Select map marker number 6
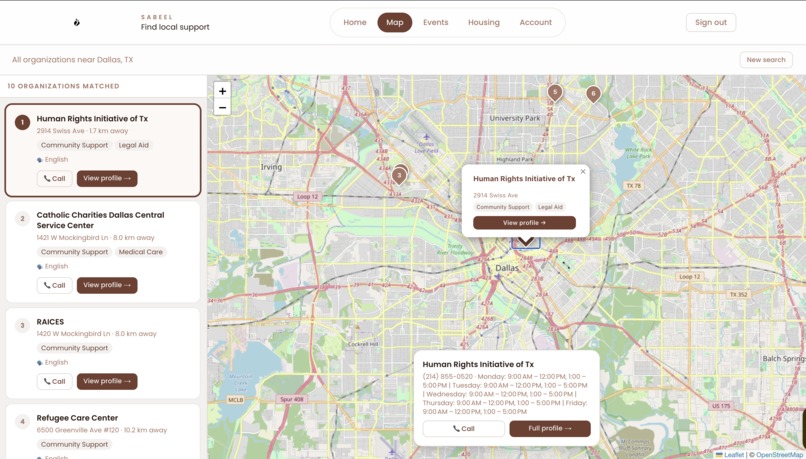Screen dimensions: 806x459 tap(593, 95)
